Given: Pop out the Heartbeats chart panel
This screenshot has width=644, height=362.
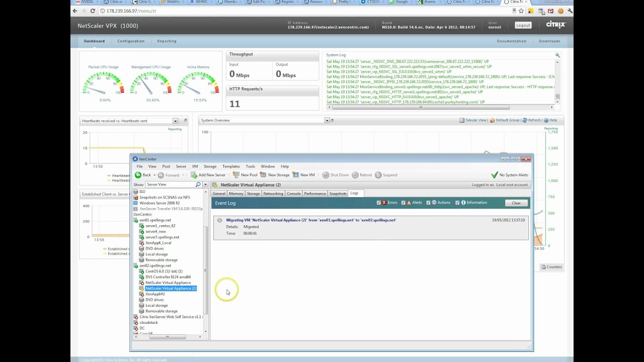Looking at the screenshot, I should click(185, 121).
